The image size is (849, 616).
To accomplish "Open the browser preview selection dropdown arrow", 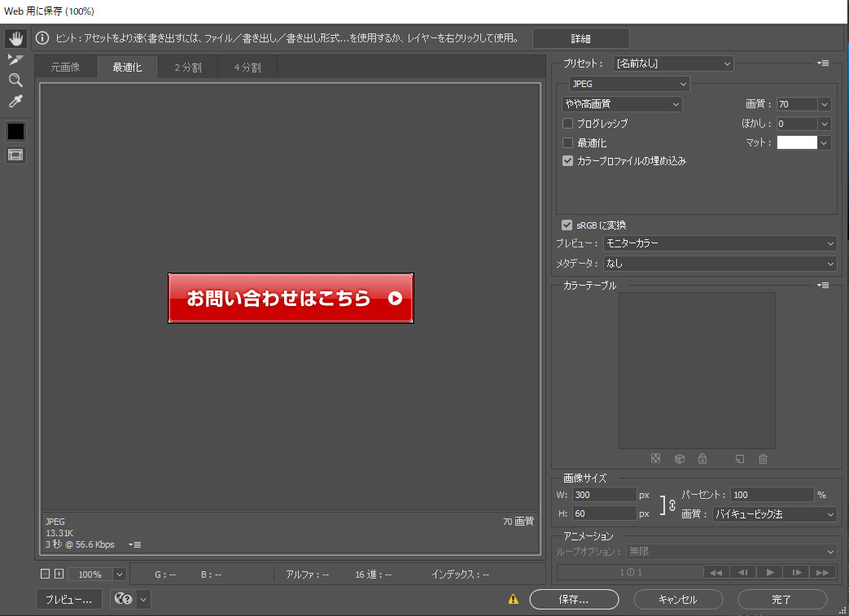I will tap(143, 599).
